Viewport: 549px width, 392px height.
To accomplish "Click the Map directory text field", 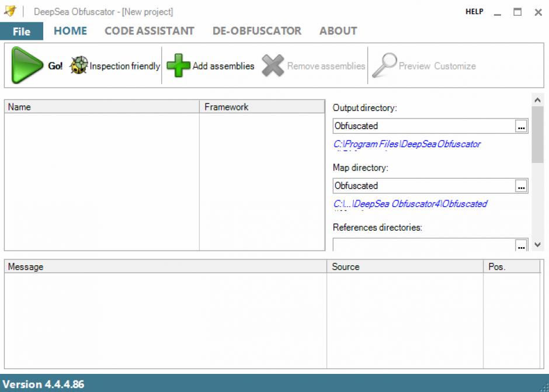I will [423, 186].
